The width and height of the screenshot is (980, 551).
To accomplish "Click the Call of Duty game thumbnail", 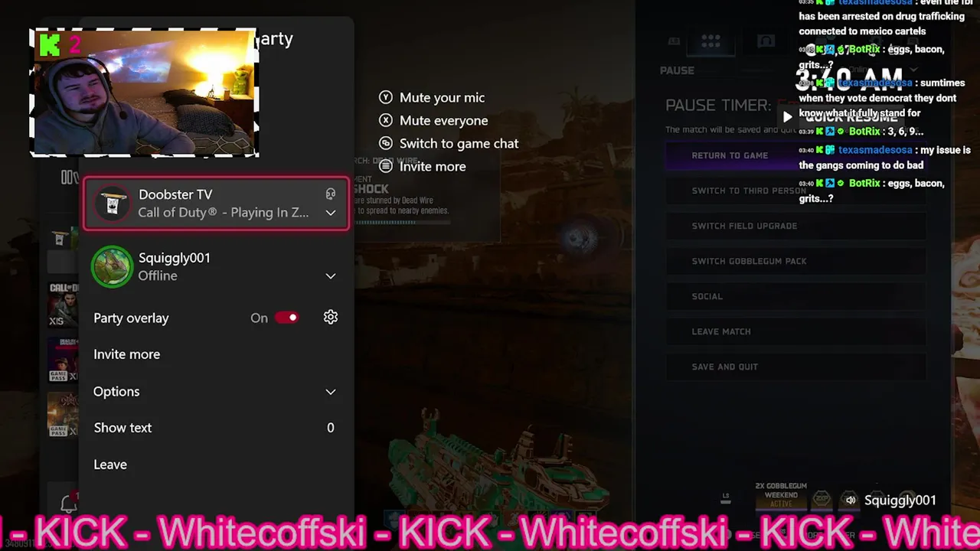I will click(x=63, y=305).
